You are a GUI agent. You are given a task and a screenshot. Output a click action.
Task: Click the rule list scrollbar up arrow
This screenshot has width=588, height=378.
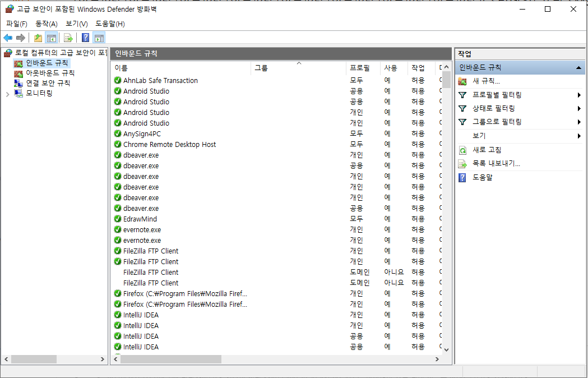pyautogui.click(x=446, y=67)
